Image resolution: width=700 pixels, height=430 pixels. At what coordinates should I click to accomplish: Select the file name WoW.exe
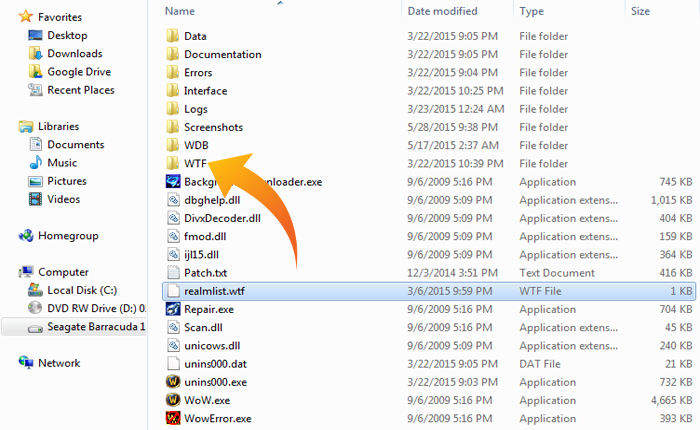(207, 401)
